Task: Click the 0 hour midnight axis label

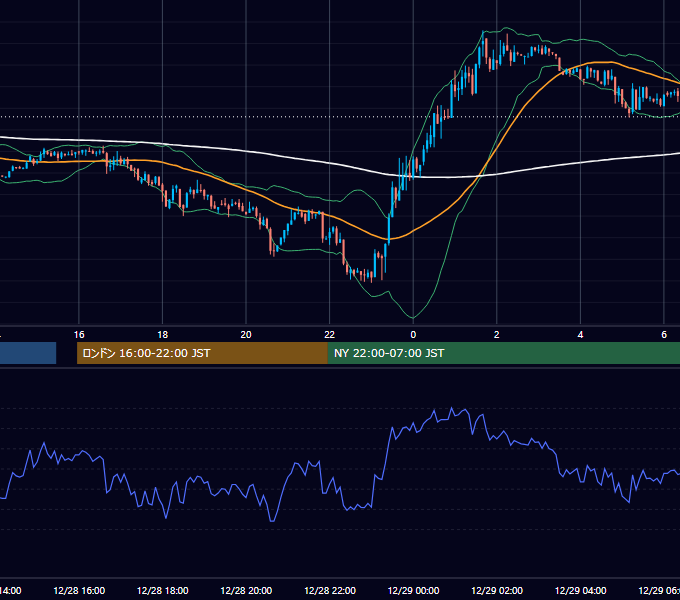Action: click(x=413, y=335)
